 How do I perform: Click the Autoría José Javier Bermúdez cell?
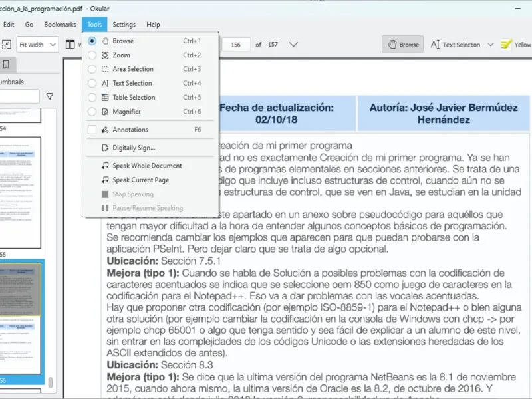444,113
